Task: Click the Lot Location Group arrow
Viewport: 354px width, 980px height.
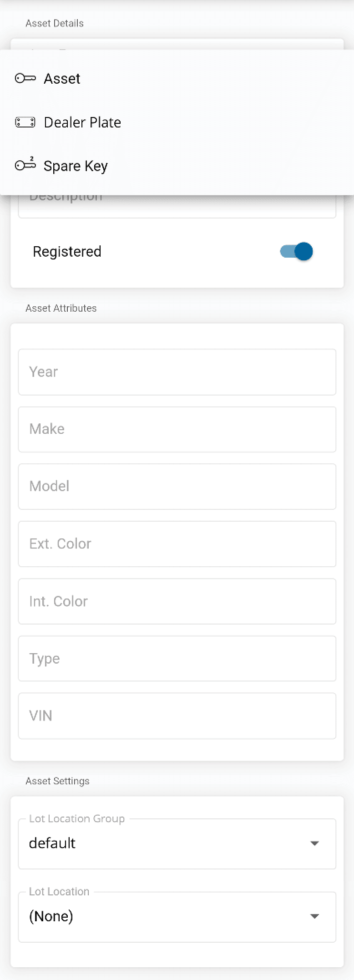Action: pyautogui.click(x=314, y=843)
